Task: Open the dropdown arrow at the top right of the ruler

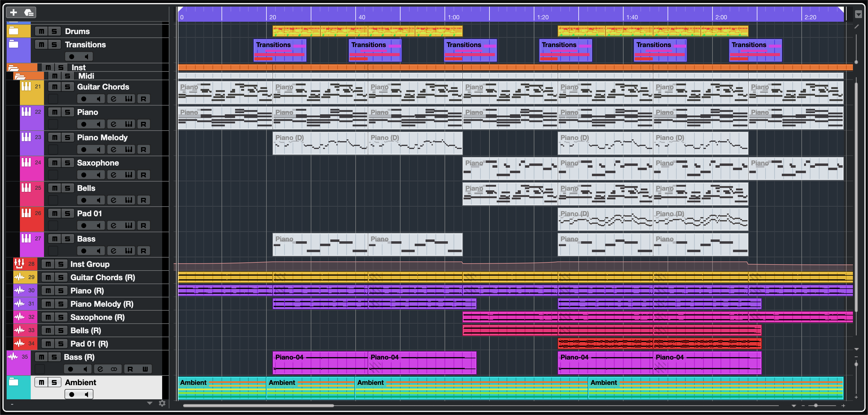Action: (x=858, y=14)
